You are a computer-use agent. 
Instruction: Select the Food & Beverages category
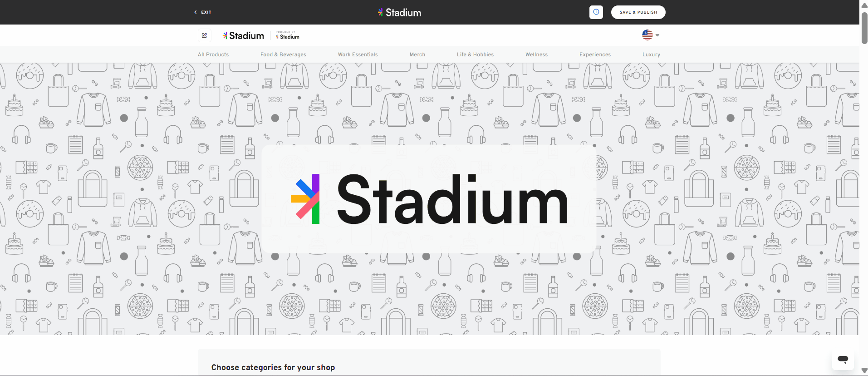click(283, 54)
